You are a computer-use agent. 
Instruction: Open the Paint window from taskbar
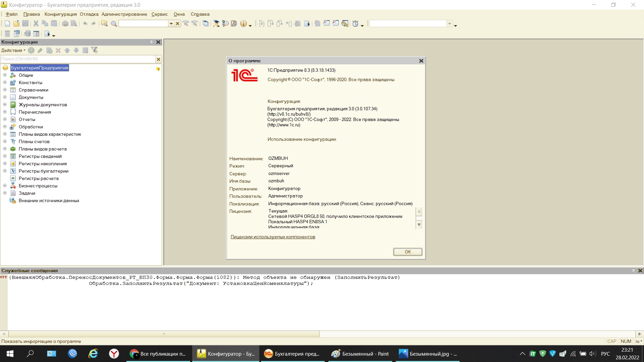(x=360, y=354)
